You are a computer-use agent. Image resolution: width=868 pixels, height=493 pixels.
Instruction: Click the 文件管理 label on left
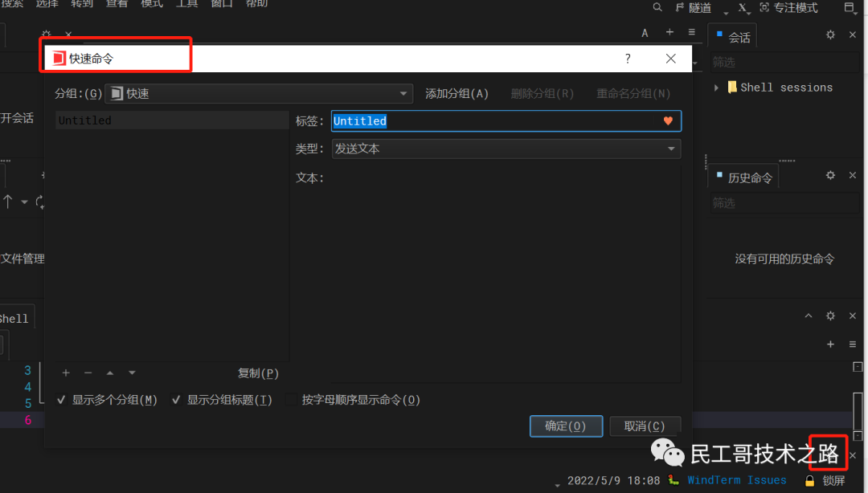[x=23, y=259]
